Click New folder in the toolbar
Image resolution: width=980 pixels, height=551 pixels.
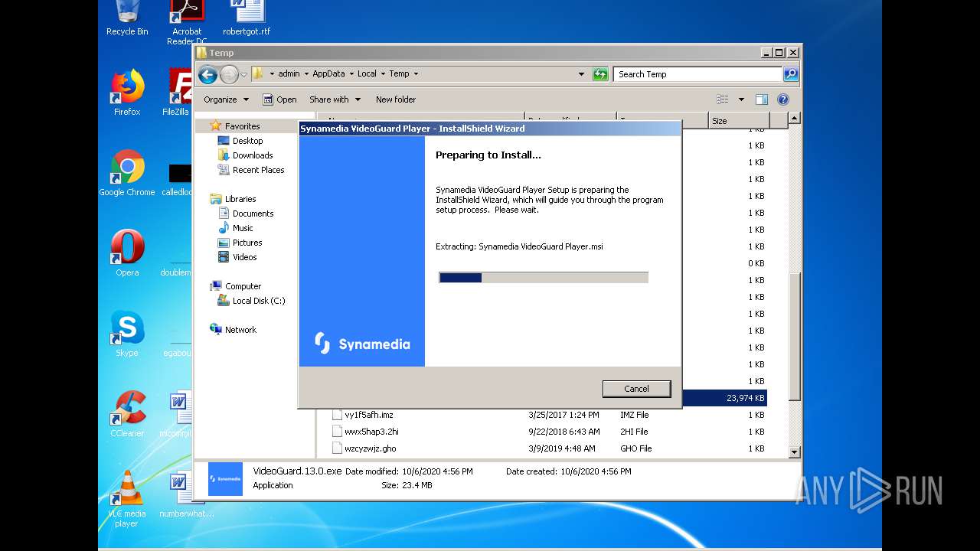[x=396, y=99]
